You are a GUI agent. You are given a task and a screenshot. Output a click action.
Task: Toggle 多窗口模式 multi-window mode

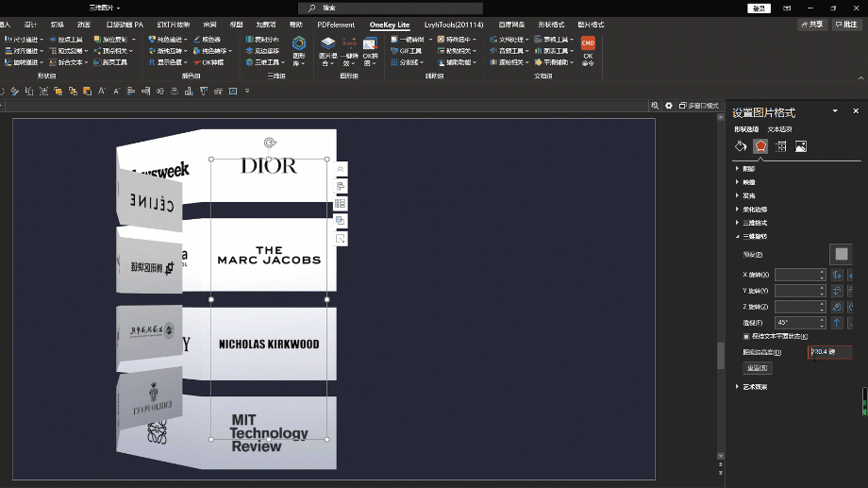click(x=698, y=105)
